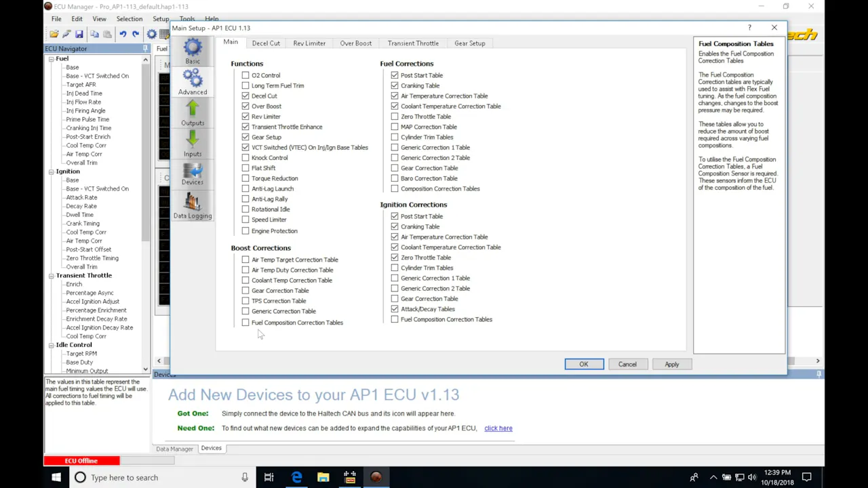Viewport: 868px width, 488px height.
Task: Switch to the Gear Setup tab
Action: point(469,43)
